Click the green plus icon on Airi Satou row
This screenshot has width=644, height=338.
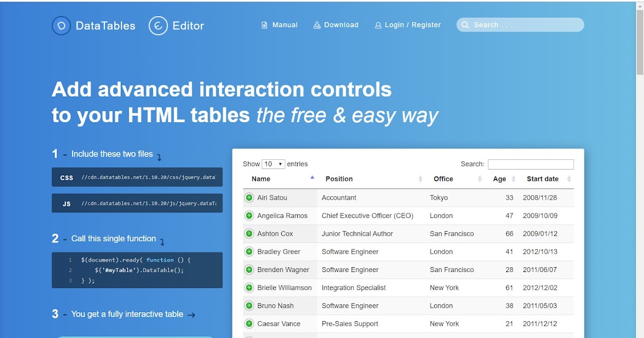(x=248, y=197)
